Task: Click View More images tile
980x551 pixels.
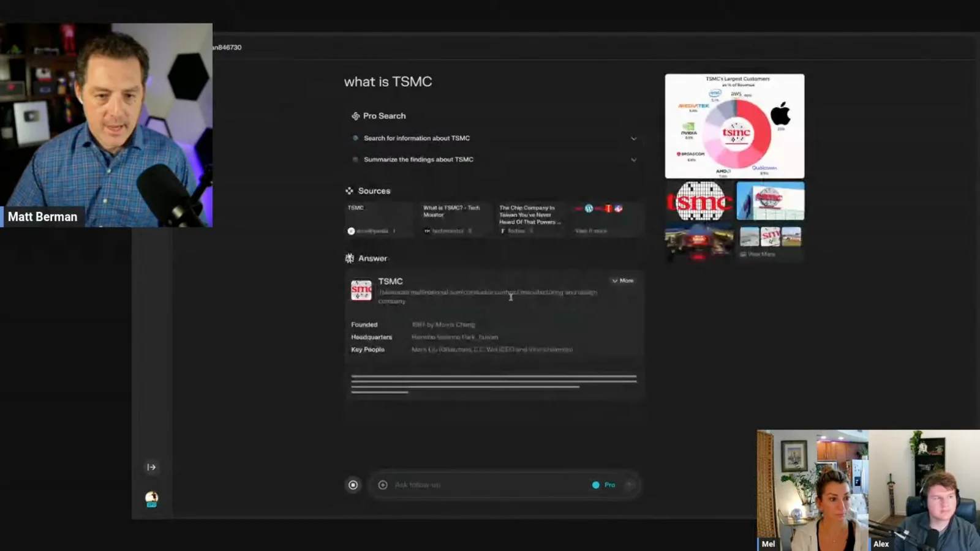Action: (x=771, y=242)
